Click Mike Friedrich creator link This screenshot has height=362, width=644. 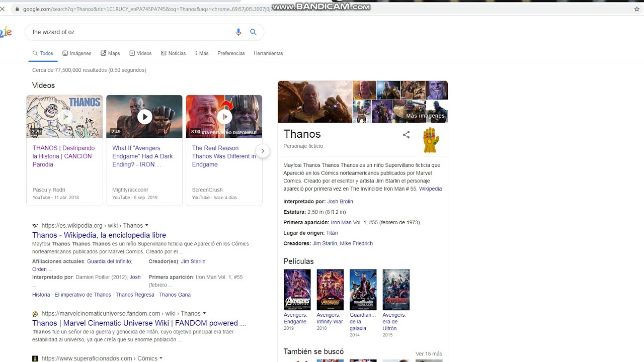(356, 244)
